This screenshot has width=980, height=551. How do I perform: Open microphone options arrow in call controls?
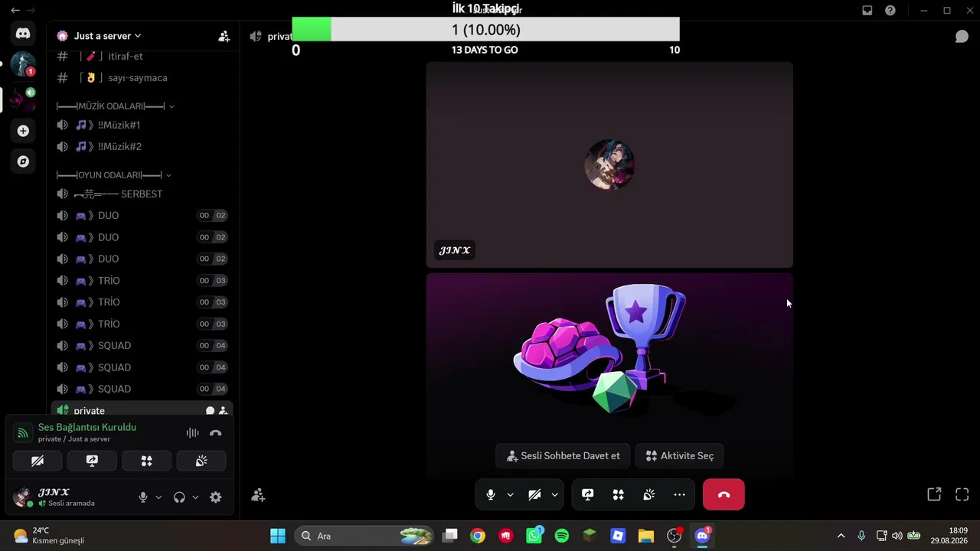[510, 495]
